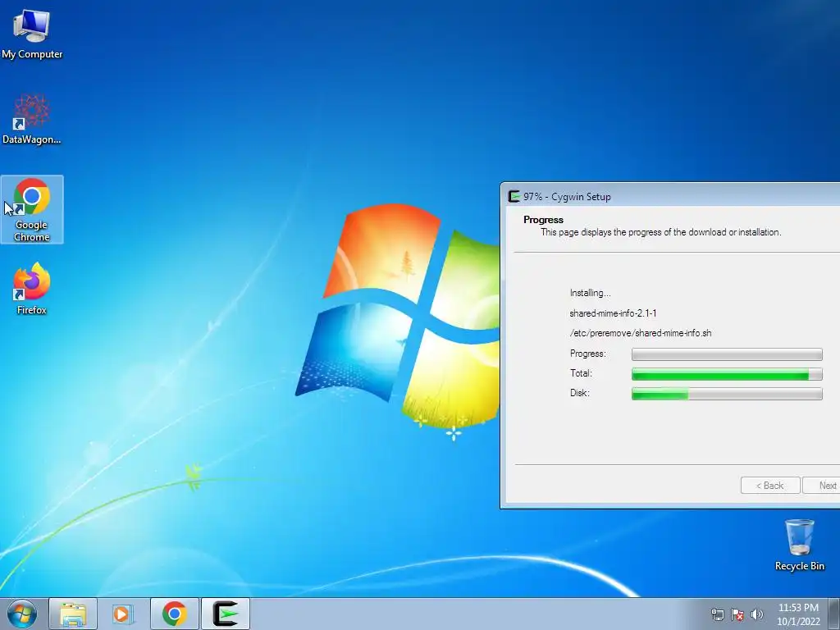Open the Windows Start menu orb

tap(22, 614)
